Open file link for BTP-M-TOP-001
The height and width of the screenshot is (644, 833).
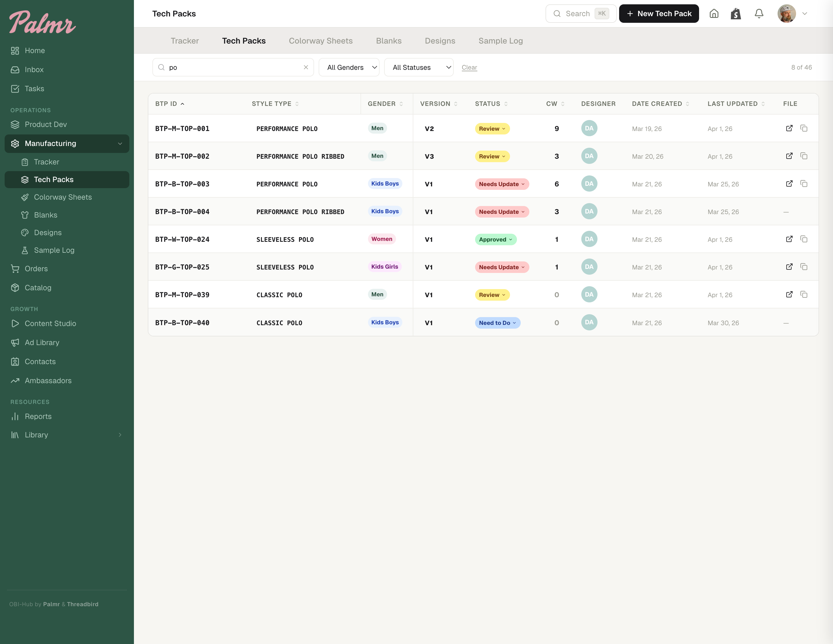(x=789, y=128)
